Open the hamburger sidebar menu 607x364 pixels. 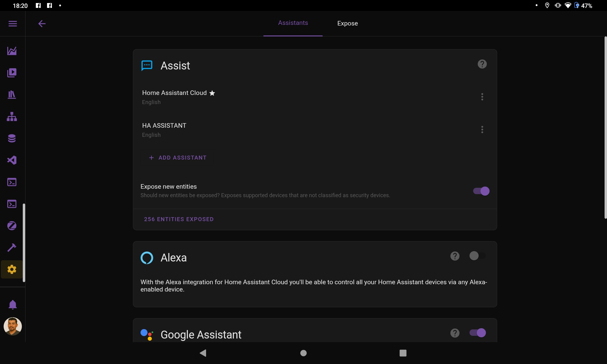point(12,24)
